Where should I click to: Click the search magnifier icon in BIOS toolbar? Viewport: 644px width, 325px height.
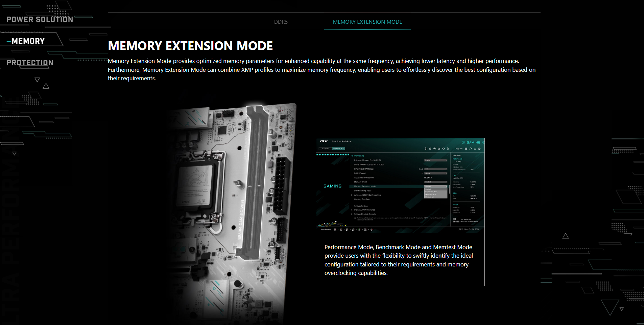coord(470,149)
